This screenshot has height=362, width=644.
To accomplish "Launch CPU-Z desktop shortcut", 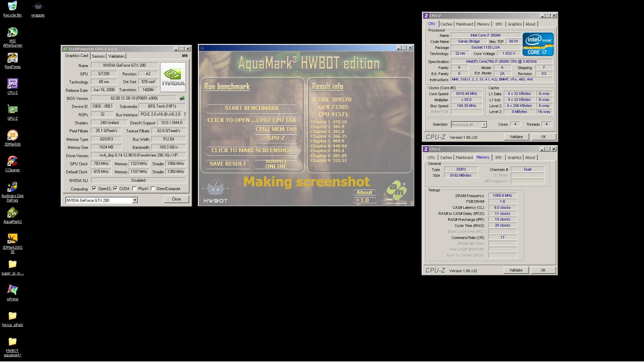I will point(12,86).
